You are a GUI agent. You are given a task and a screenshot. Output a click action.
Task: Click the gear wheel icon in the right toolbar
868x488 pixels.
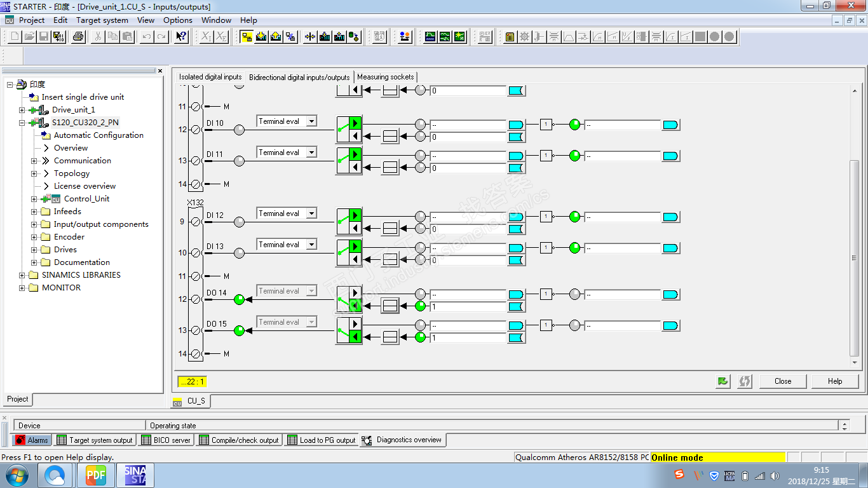click(524, 37)
